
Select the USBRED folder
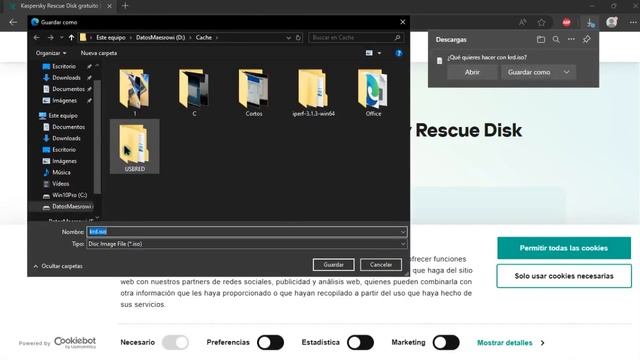pyautogui.click(x=135, y=147)
